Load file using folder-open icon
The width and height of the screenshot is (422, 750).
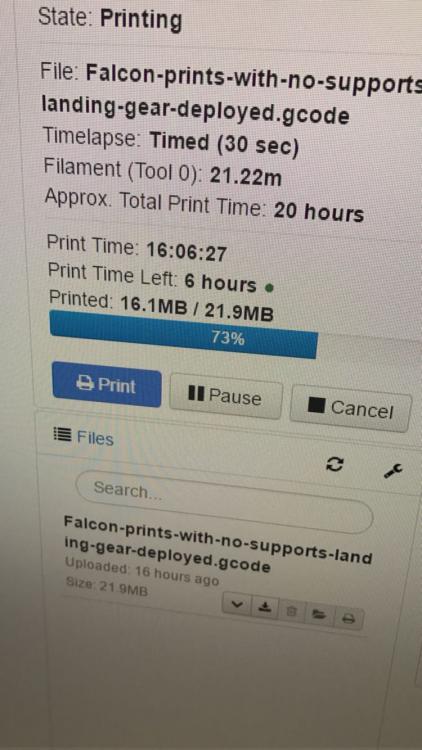coord(319,614)
